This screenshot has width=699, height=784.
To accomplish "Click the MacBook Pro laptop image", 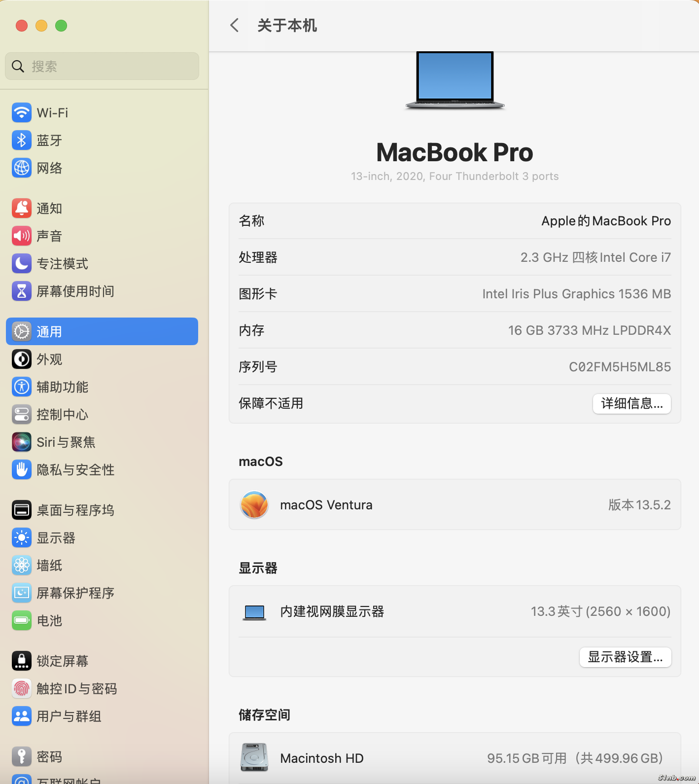I will 455,80.
